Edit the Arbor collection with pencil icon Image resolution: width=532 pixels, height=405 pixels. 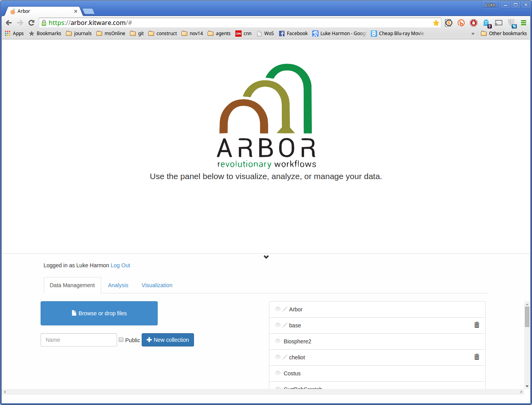[285, 309]
